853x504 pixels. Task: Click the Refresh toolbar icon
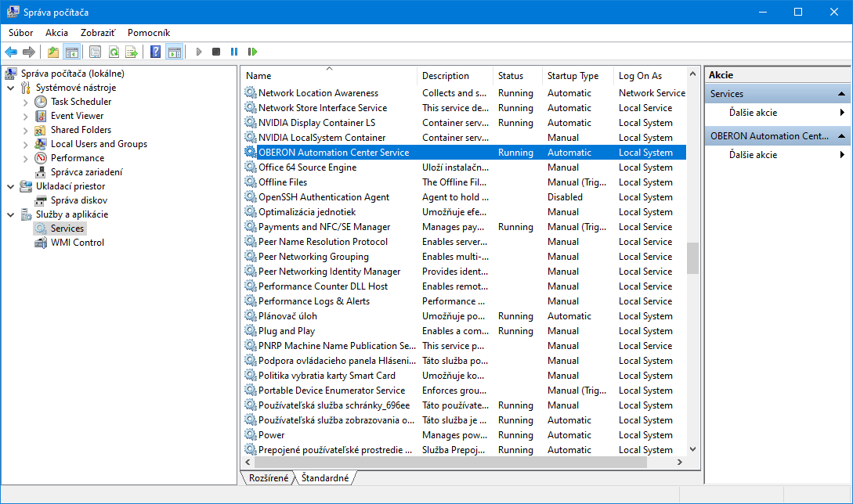point(114,52)
